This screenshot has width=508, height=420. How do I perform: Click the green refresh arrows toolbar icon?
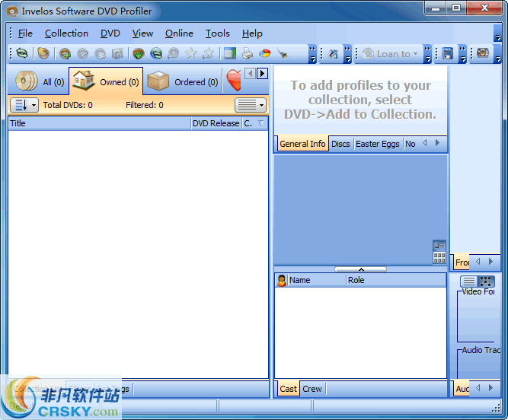click(x=22, y=53)
